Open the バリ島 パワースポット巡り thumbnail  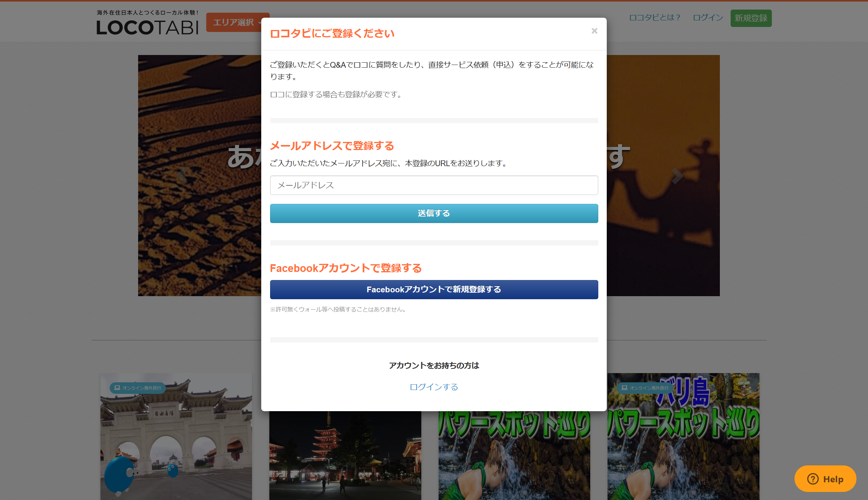[683, 437]
